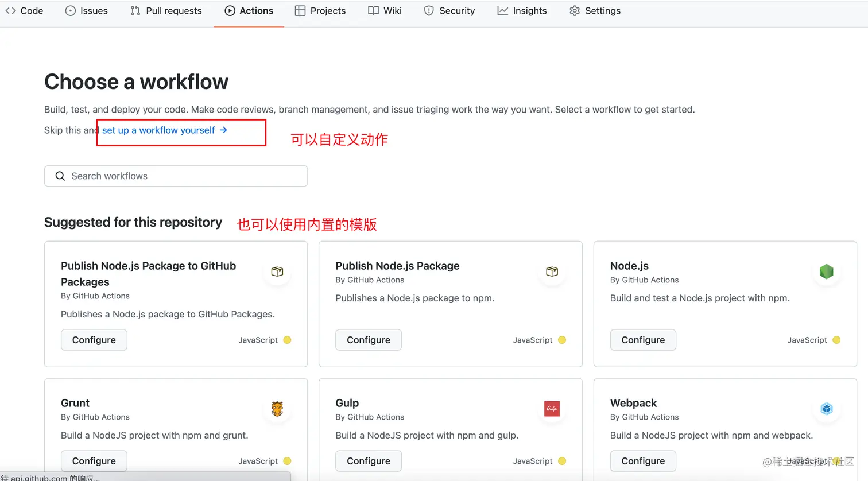Click yellow JavaScript dot on GitHub Packages card

288,340
